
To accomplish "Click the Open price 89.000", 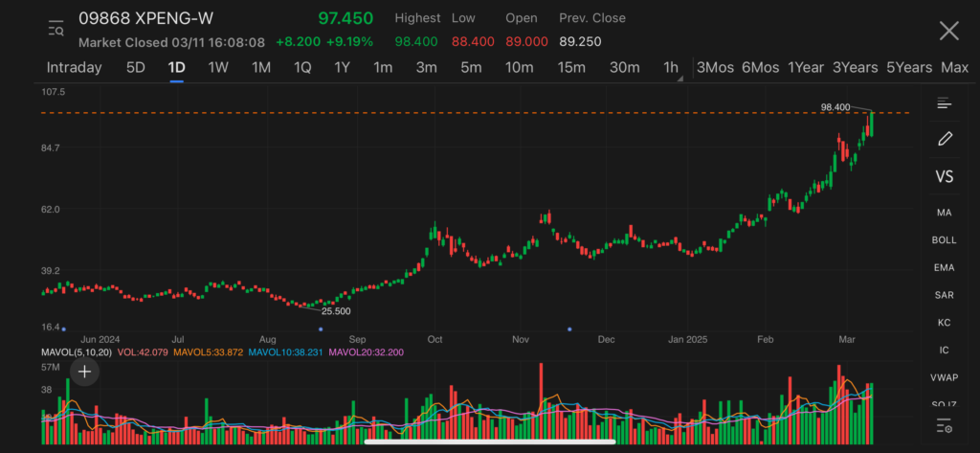I will click(x=527, y=42).
